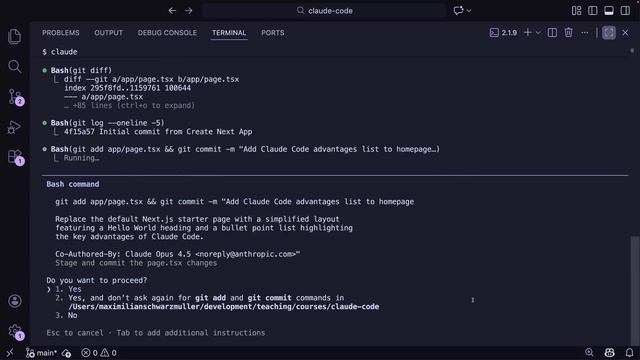The width and height of the screenshot is (640, 360).
Task: Open the Copilot status icon
Action: coord(609,352)
